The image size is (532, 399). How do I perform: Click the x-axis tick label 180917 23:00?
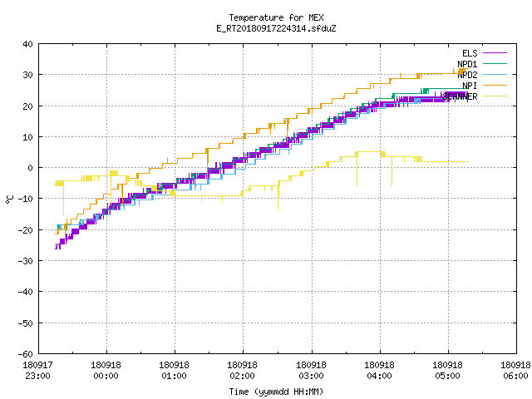37,371
